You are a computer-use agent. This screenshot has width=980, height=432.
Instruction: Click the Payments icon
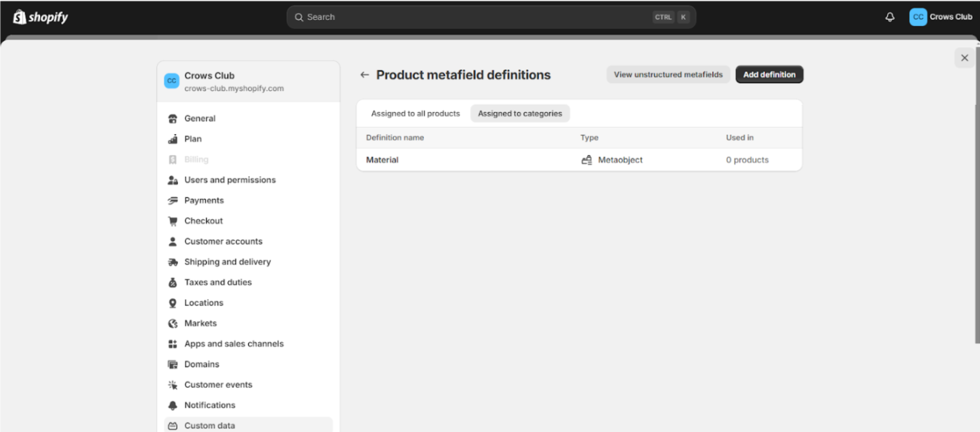[x=173, y=201]
